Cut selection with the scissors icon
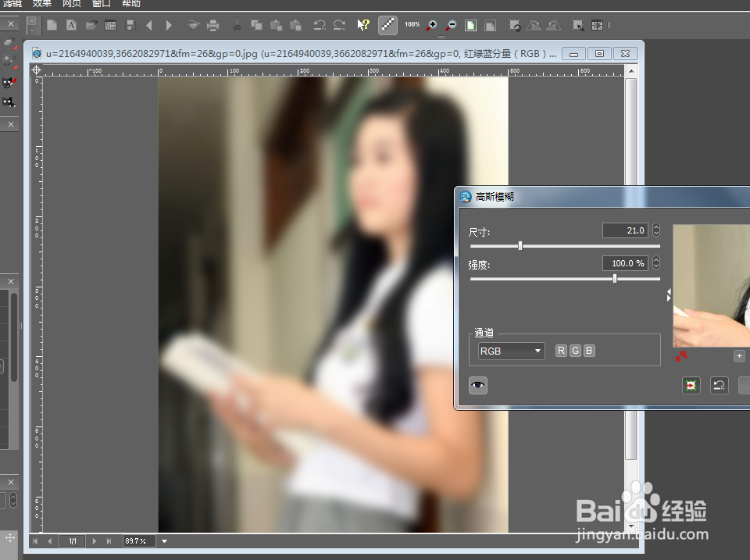This screenshot has height=560, width=750. [x=237, y=25]
